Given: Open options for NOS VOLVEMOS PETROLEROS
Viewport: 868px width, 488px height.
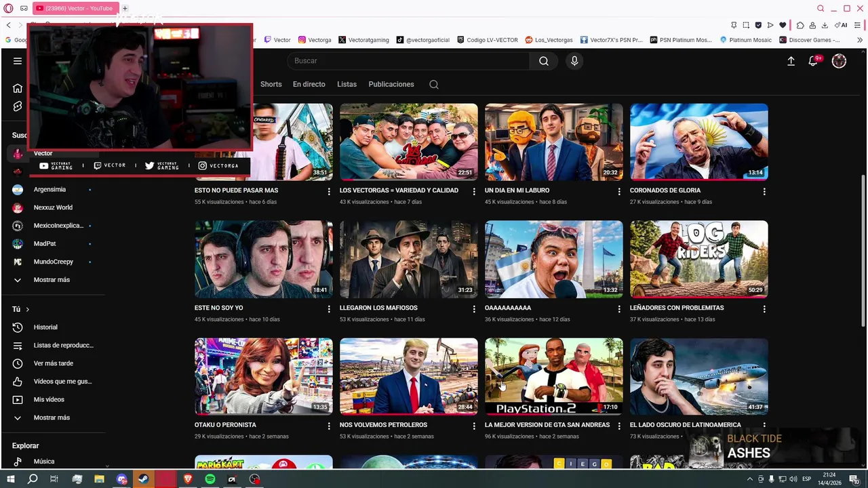Looking at the screenshot, I should point(474,426).
